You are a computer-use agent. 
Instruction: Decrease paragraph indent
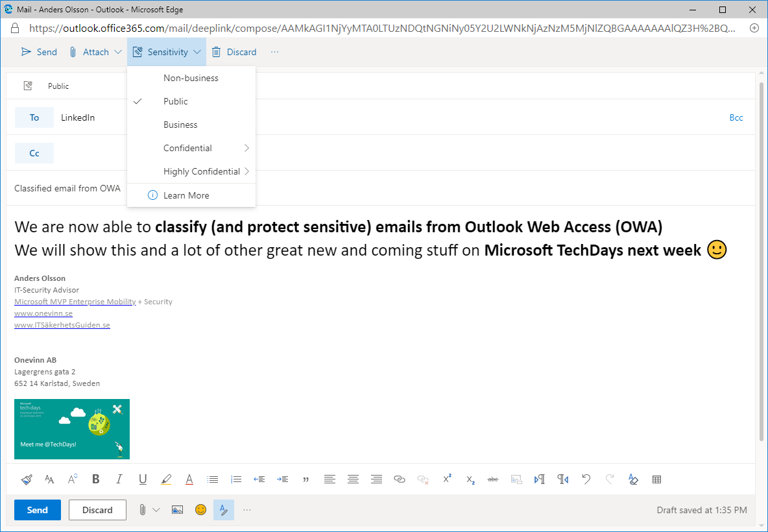click(259, 479)
